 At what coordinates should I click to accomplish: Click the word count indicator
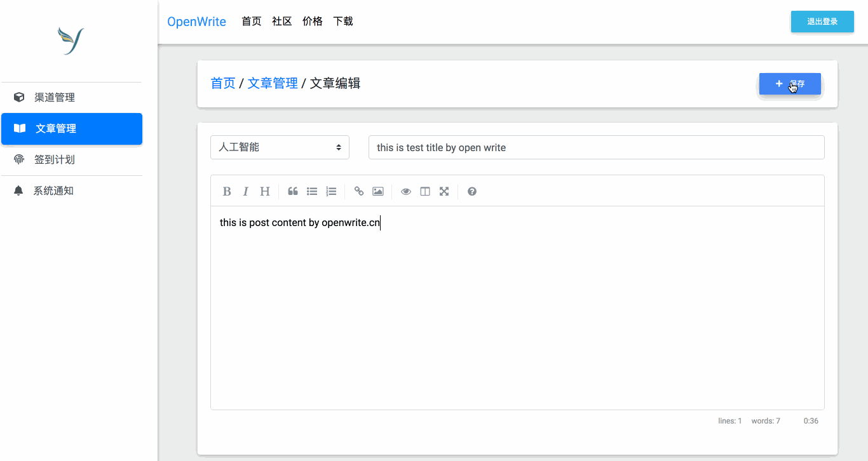766,420
